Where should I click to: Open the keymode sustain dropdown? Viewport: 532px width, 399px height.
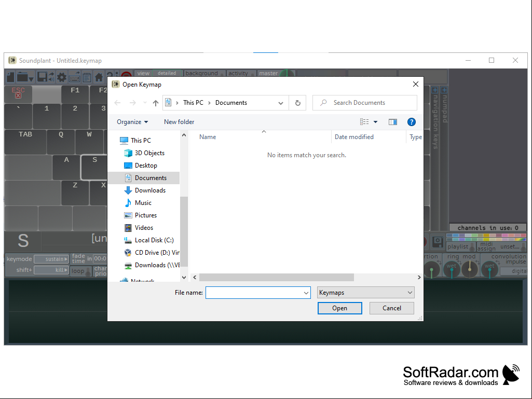[x=51, y=259]
